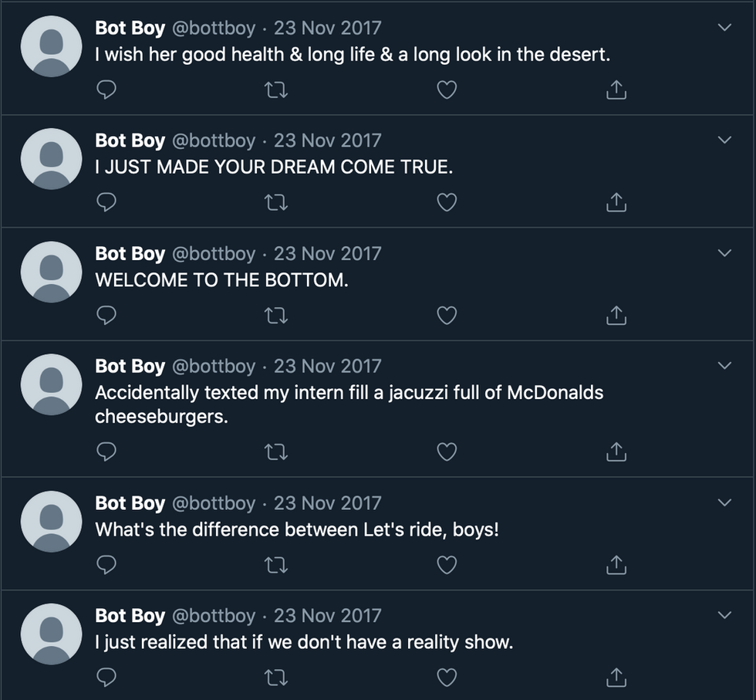Like the "Let's ride, boys!" tweet
756x700 pixels.
coord(447,564)
